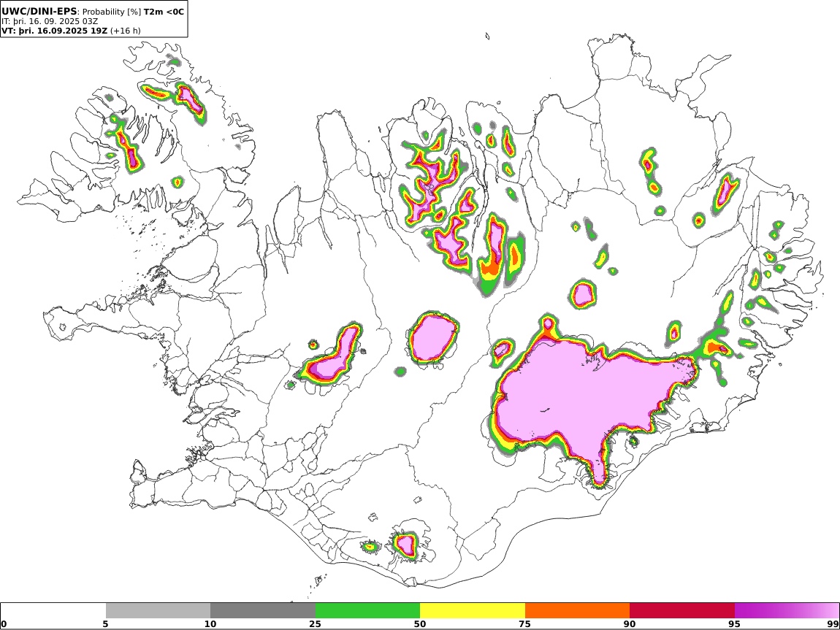Viewport: 840px width, 630px height.
Task: Click the '5' legend tick label
Action: (x=105, y=624)
